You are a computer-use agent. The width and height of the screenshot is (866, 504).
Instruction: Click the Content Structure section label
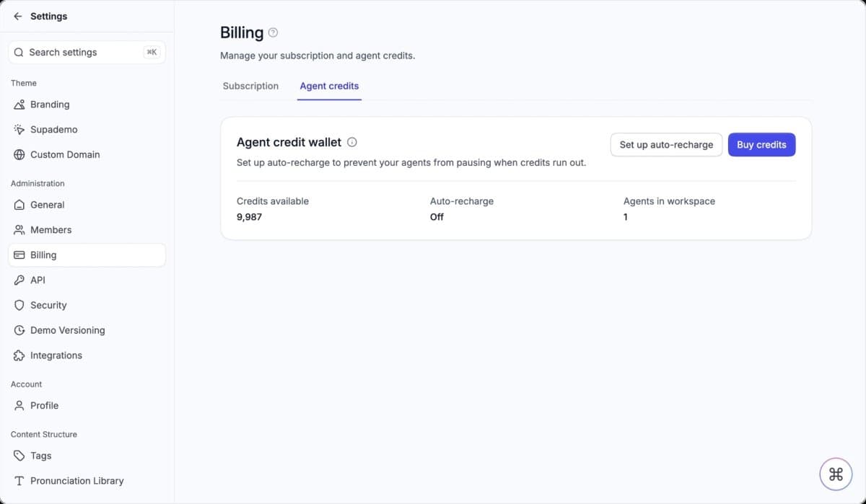point(44,434)
